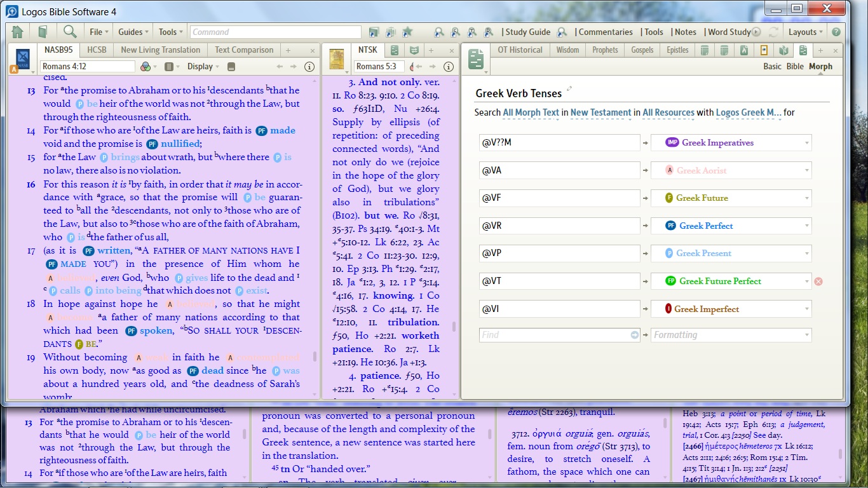
Task: Open the Greek Imperatives formatting dropdown
Action: click(807, 143)
